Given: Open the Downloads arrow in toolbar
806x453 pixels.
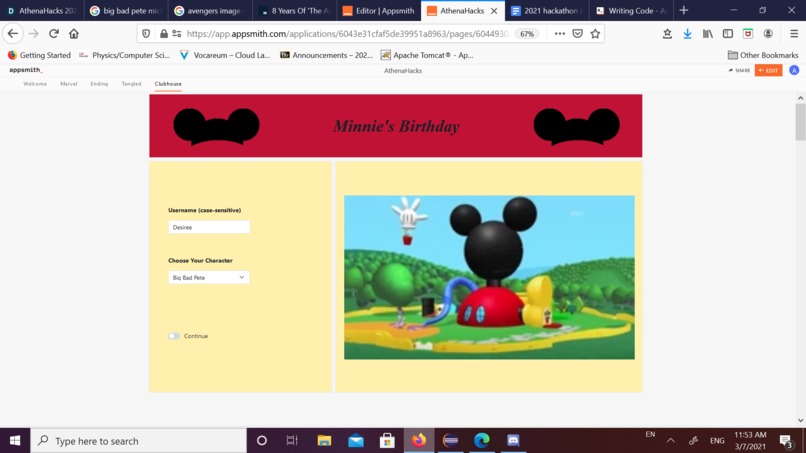Looking at the screenshot, I should pyautogui.click(x=687, y=33).
